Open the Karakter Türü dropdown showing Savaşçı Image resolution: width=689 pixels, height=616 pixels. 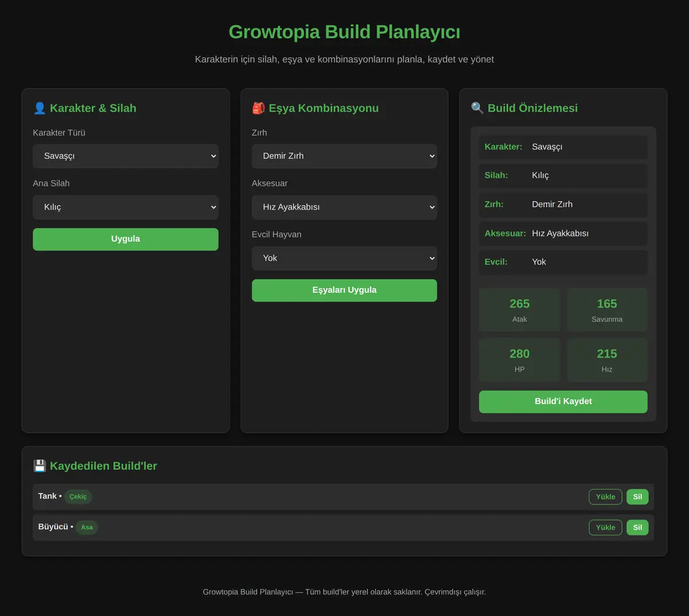coord(126,156)
